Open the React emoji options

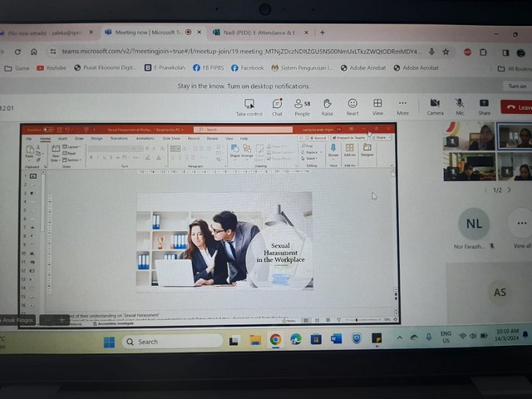[x=352, y=106]
